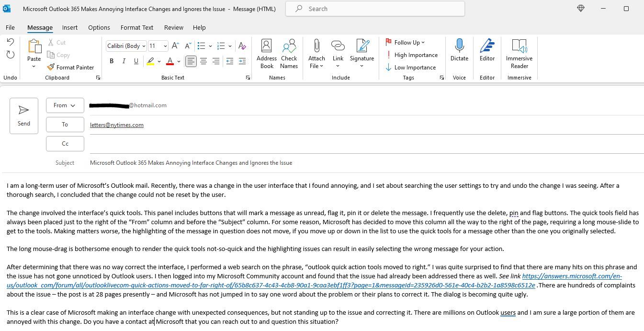Open the Format Text tab
The width and height of the screenshot is (644, 331).
tap(137, 27)
